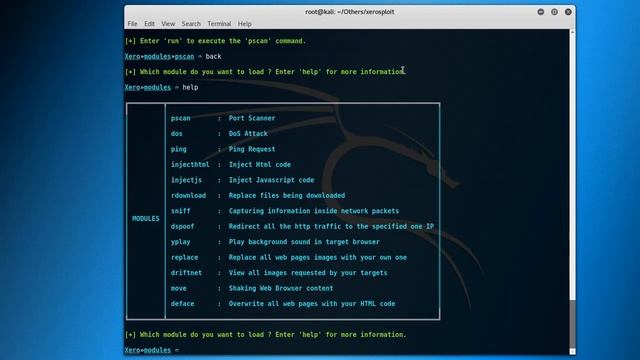Viewport: 640px width, 360px height.
Task: Click the 'deface' module name
Action: (182, 304)
